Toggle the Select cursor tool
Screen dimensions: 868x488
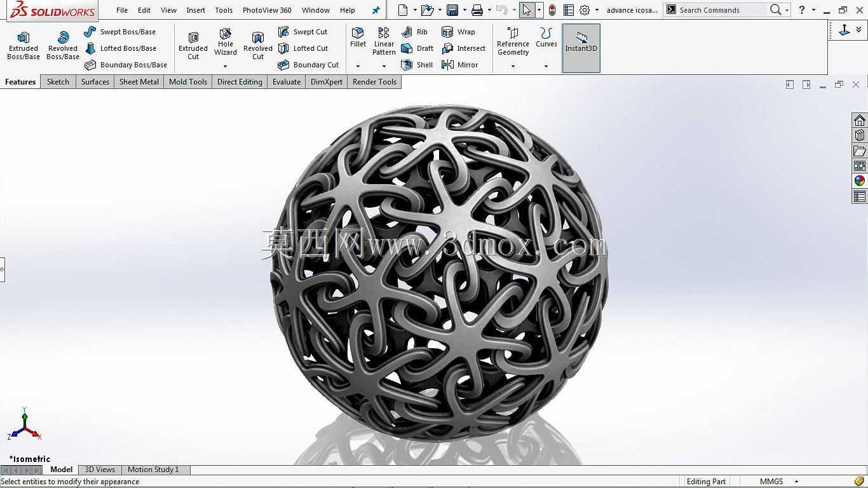click(527, 10)
